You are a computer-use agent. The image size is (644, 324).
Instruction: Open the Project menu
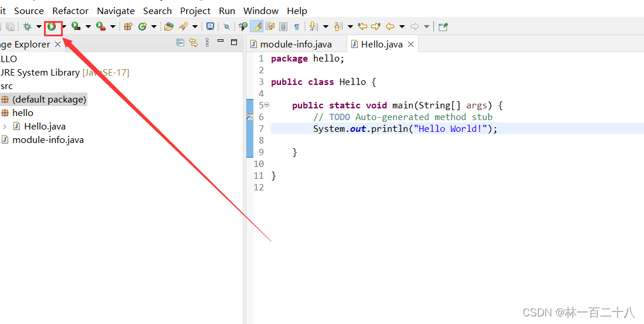195,11
